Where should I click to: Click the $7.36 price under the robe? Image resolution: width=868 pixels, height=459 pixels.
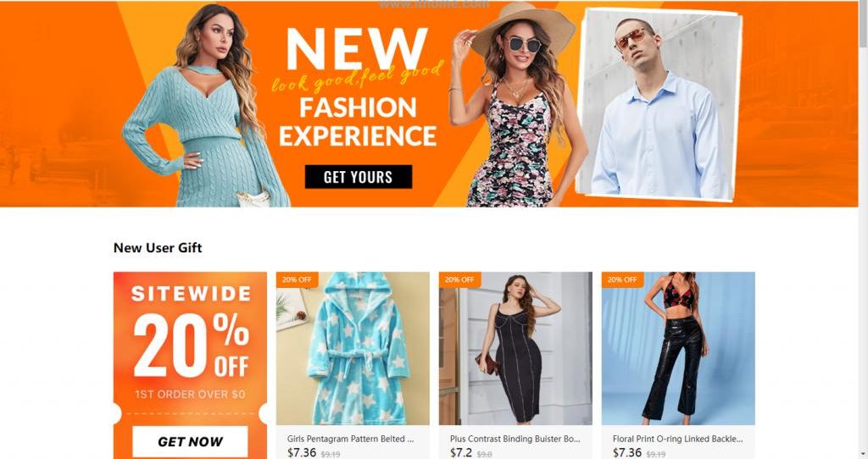click(x=302, y=452)
